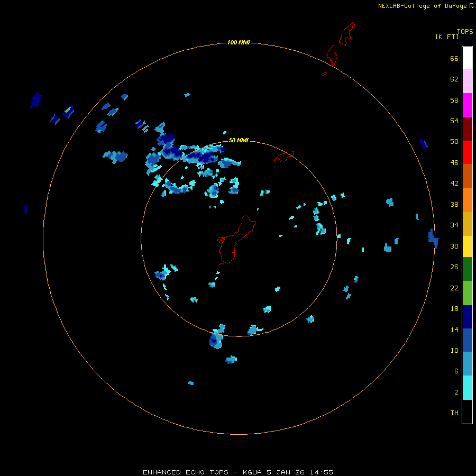Select the light blue 14 kft swatch

[467, 364]
